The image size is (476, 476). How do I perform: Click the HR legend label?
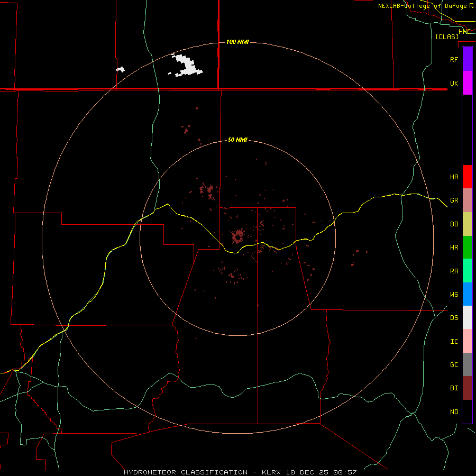coord(454,248)
